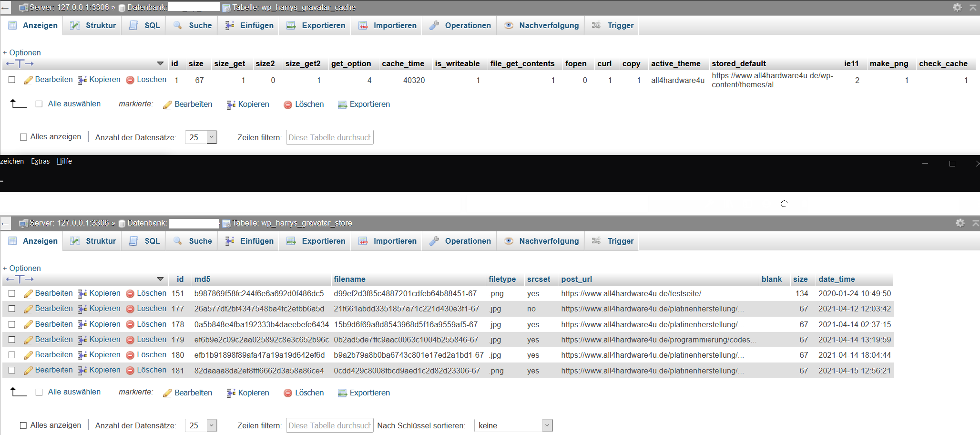980x435 pixels.
Task: Click Exportieren icon below gravatar_cache table
Action: coord(342,105)
